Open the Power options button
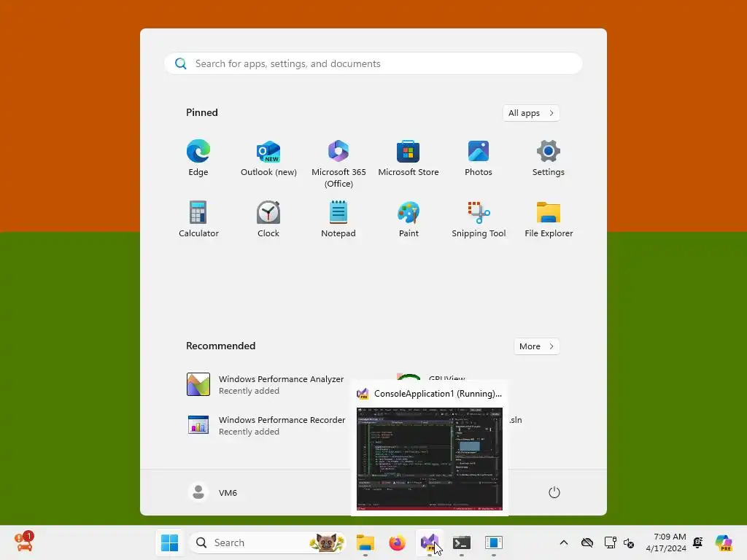Image resolution: width=747 pixels, height=560 pixels. pyautogui.click(x=554, y=492)
